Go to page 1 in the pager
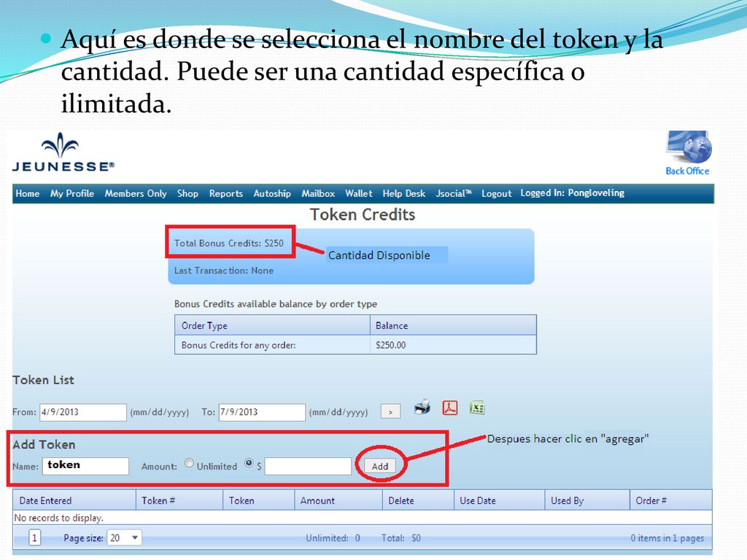The height and width of the screenshot is (560, 747). (x=34, y=538)
